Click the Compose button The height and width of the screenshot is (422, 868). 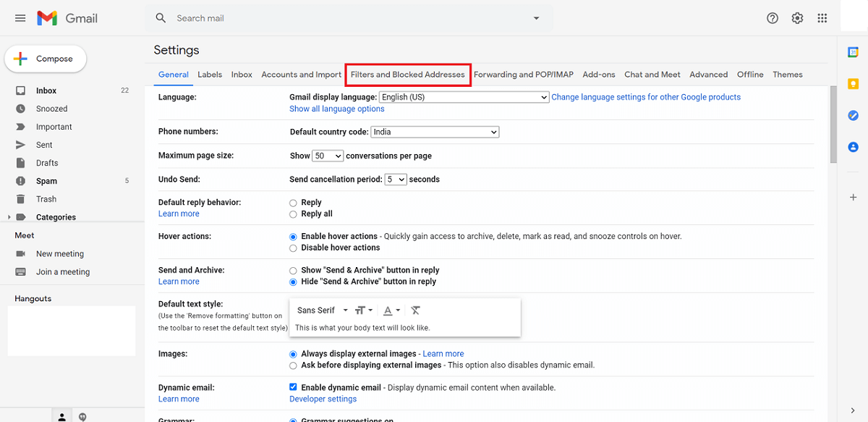[46, 59]
